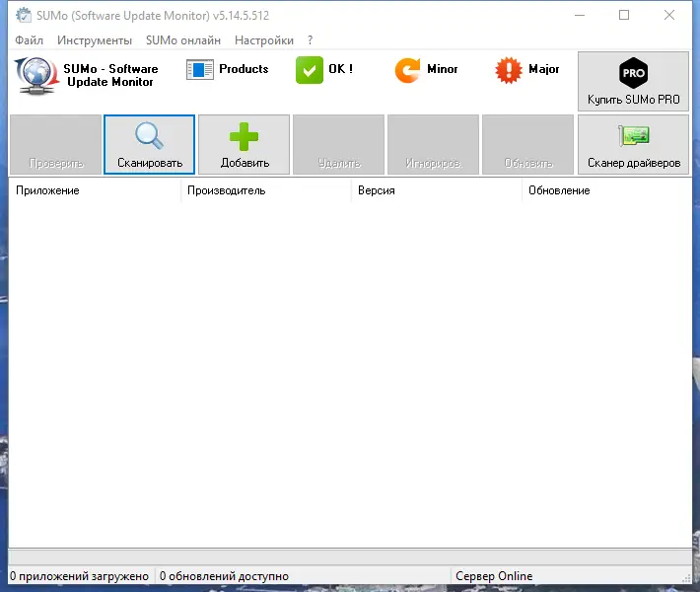Click the window resize grip corner
Screen dimensions: 700x592
(686, 578)
